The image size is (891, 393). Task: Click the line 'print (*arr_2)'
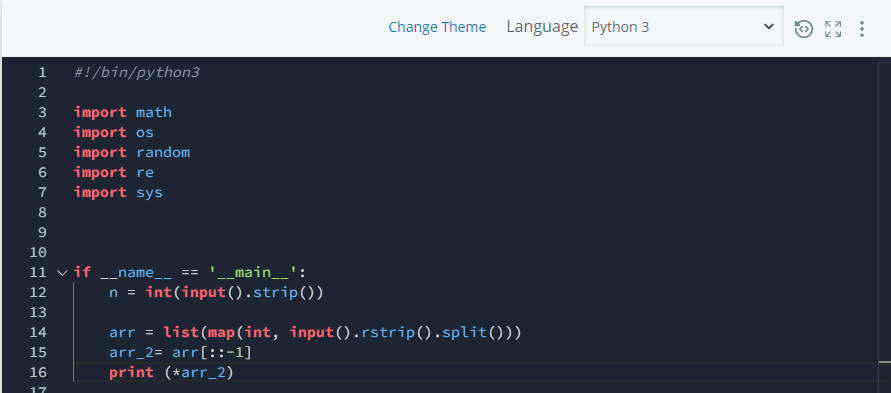click(172, 373)
